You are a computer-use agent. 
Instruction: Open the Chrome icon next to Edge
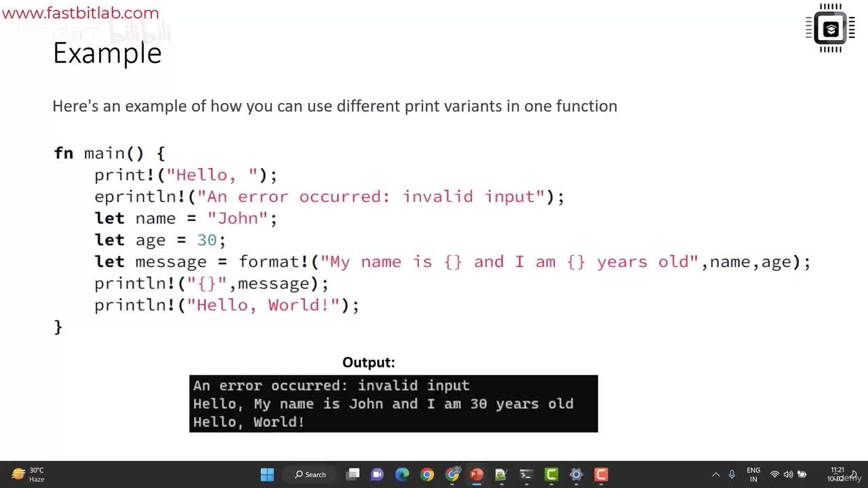[x=427, y=474]
